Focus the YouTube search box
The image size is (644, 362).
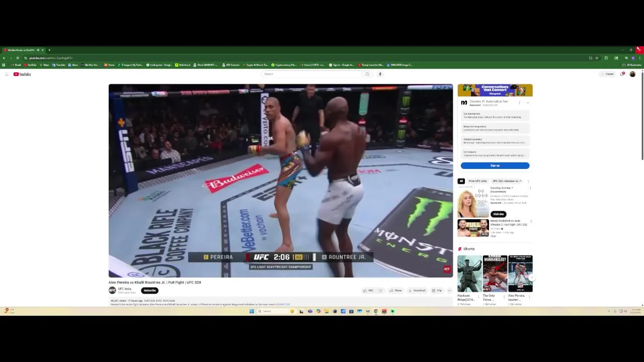pos(312,74)
